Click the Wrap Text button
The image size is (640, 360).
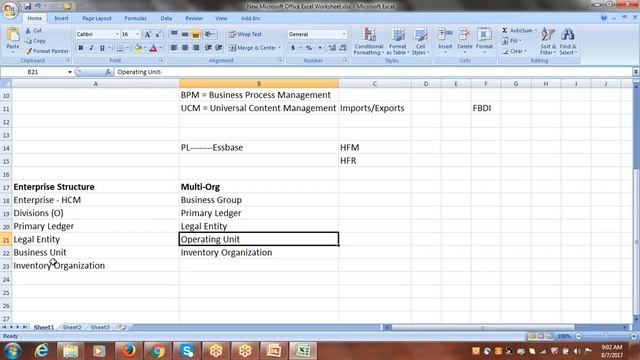click(245, 34)
